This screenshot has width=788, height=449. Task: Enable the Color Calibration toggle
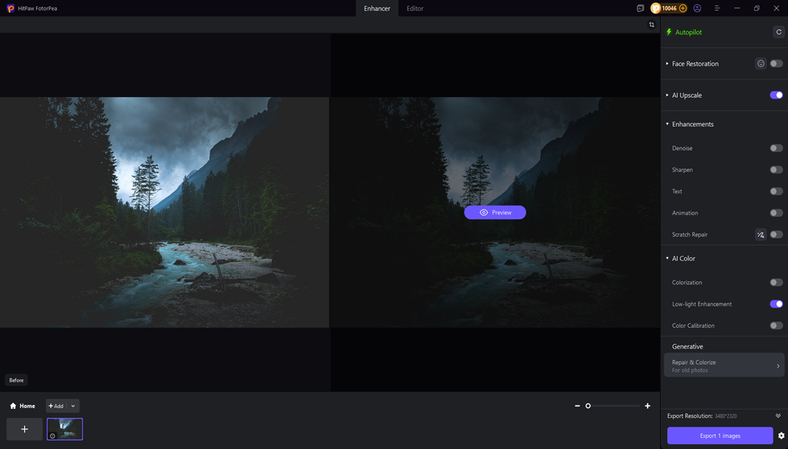(776, 325)
